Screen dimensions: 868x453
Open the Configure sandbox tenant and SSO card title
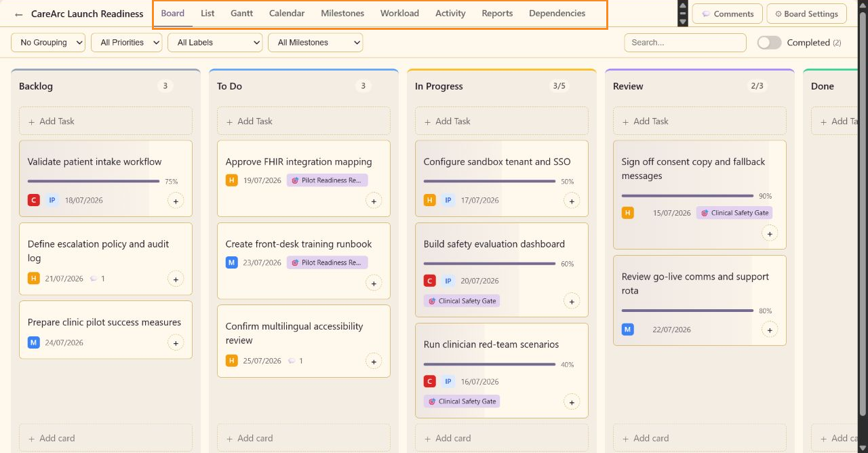[x=497, y=162]
